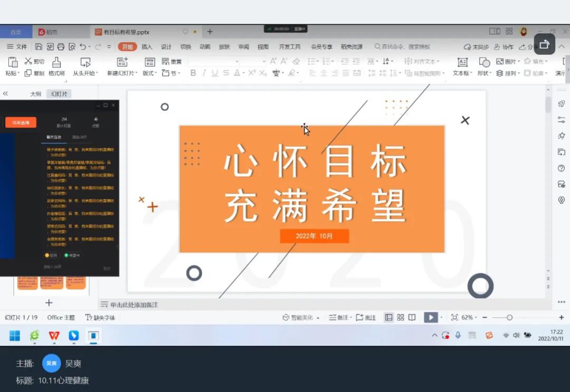Collapse the slide panel with double-chevron
Viewport: 570px width, 392px height.
[x=6, y=93]
